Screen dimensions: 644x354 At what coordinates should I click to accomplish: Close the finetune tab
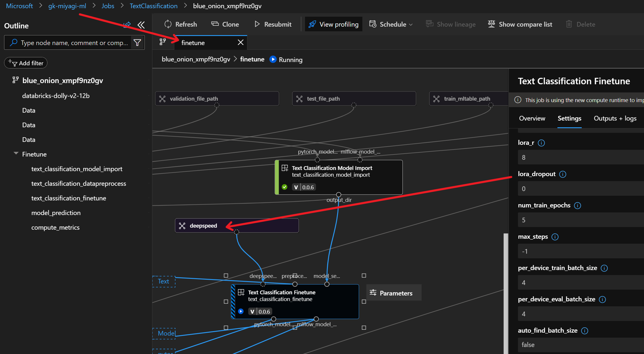pyautogui.click(x=240, y=43)
